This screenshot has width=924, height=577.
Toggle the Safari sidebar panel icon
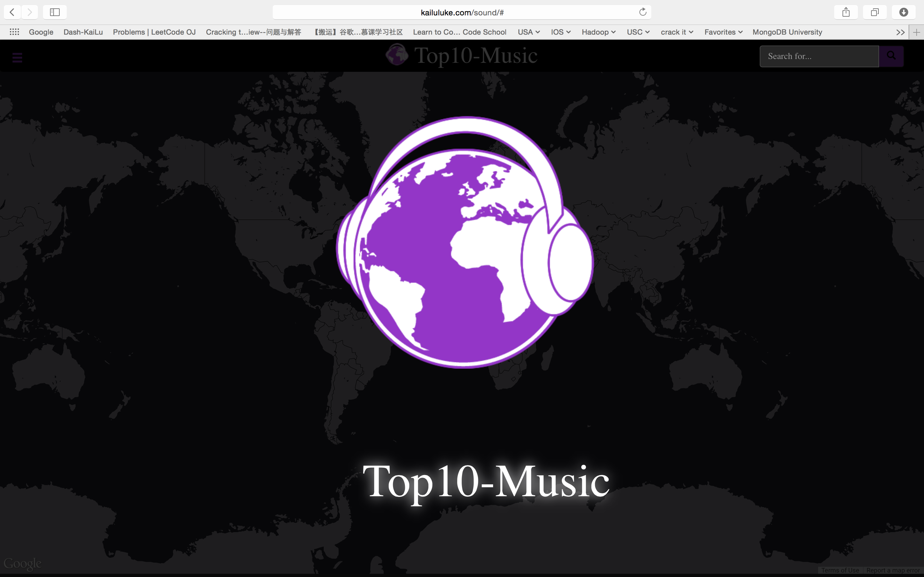55,12
